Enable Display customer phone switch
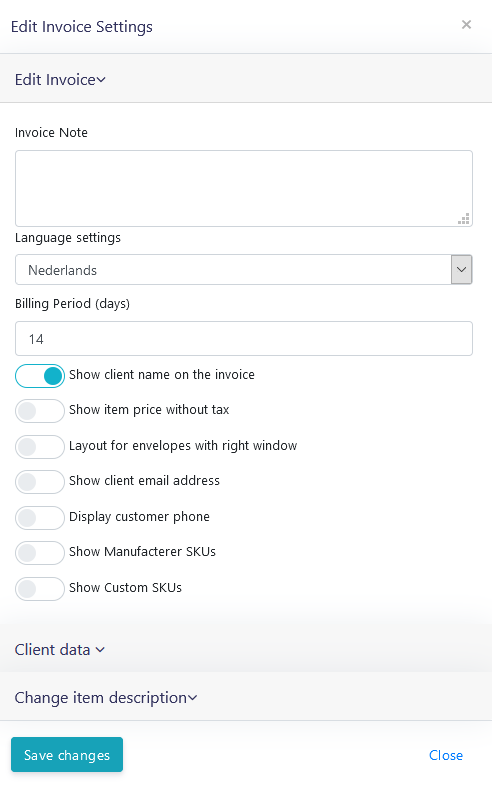Image resolution: width=492 pixels, height=785 pixels. pyautogui.click(x=40, y=518)
